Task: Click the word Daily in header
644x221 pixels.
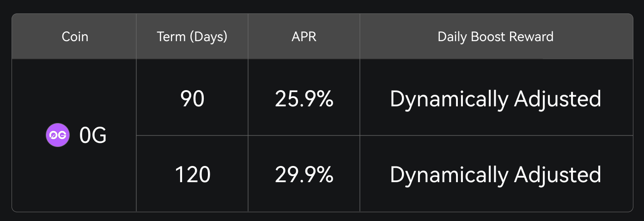Action: 452,37
